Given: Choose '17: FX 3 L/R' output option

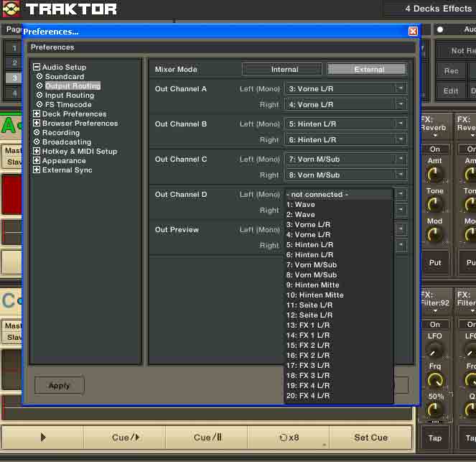Looking at the screenshot, I should (339, 366).
